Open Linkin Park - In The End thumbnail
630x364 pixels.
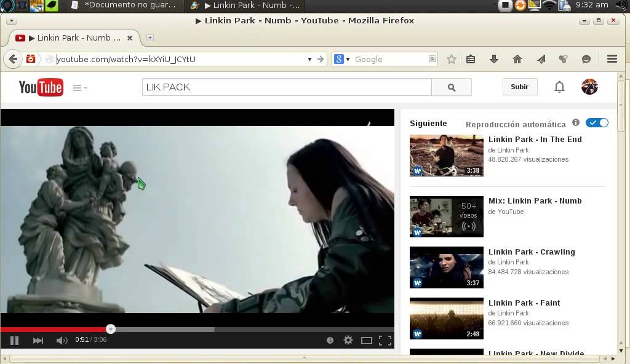coord(447,156)
